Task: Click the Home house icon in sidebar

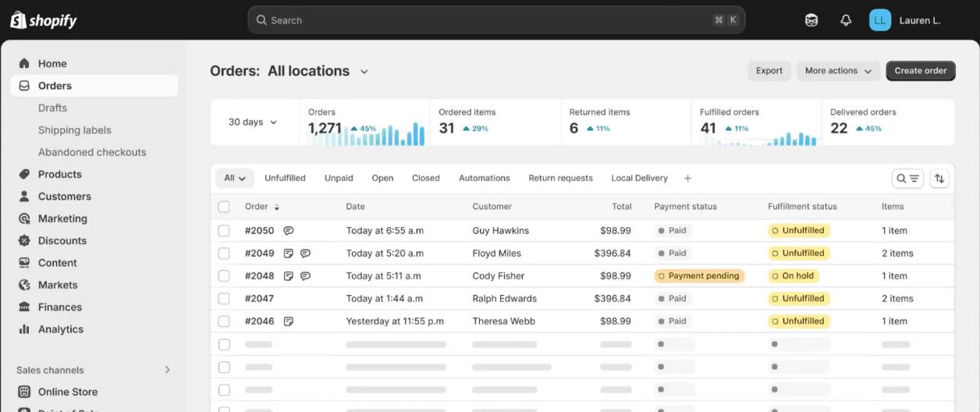Action: (x=24, y=63)
